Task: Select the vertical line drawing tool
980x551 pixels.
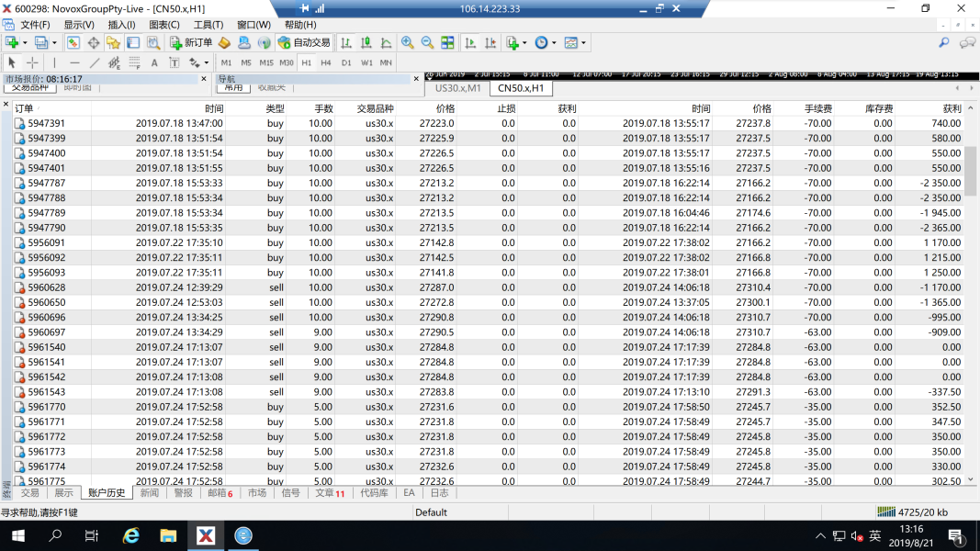Action: 54,62
